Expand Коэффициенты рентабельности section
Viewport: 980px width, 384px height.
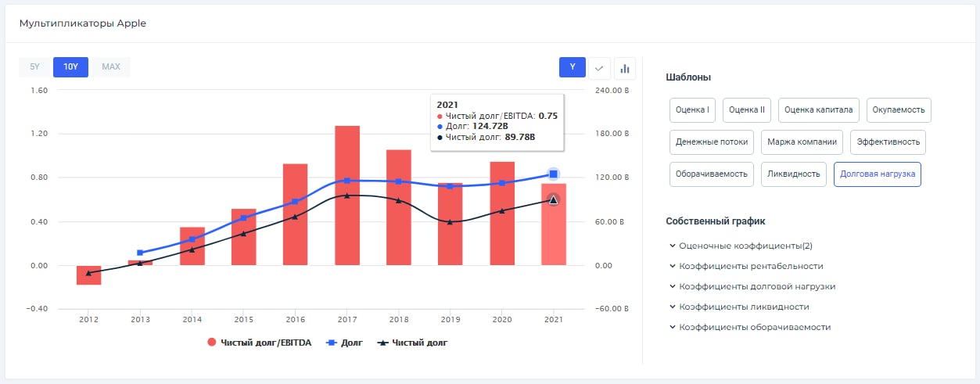pyautogui.click(x=746, y=266)
